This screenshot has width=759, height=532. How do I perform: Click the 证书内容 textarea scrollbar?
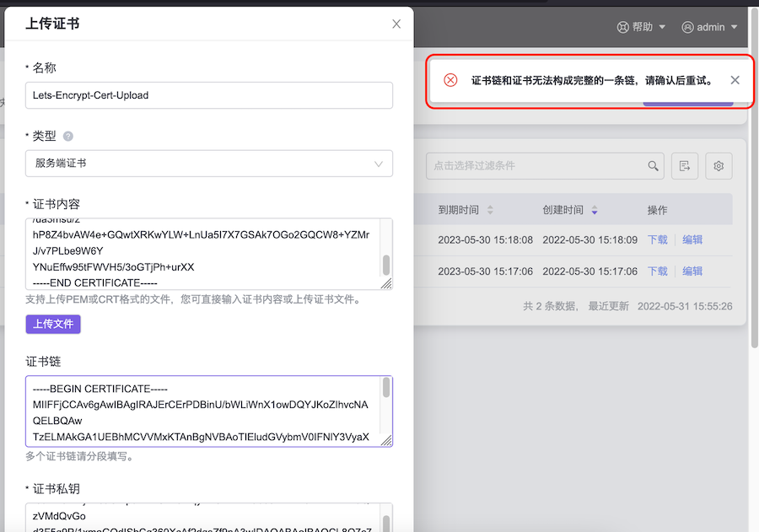tap(386, 265)
